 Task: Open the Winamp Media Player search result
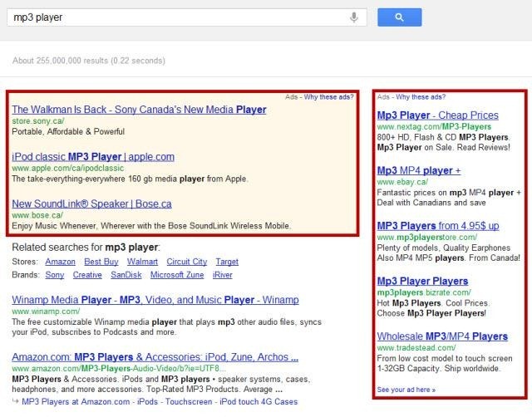pos(155,300)
